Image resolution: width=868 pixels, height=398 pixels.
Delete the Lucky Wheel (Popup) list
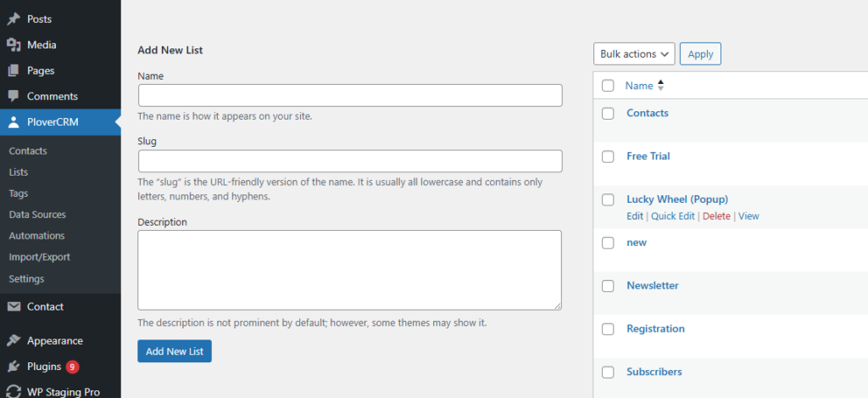(x=716, y=216)
